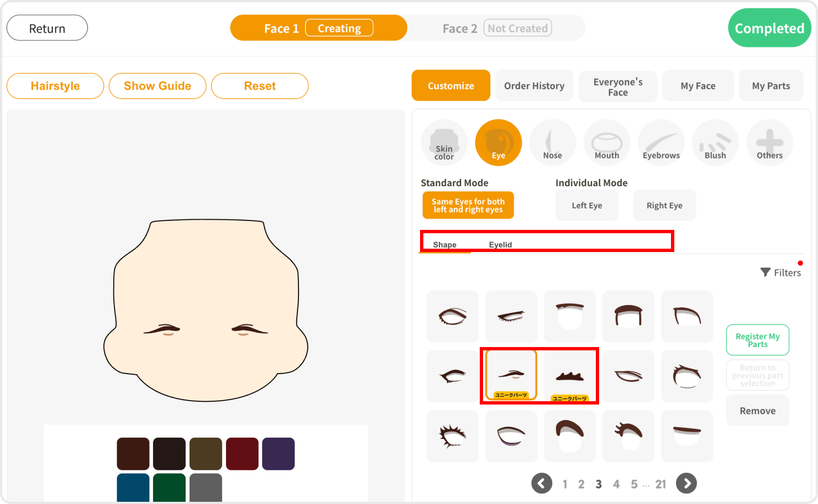Select the Skin color category icon
This screenshot has width=818, height=504.
444,143
